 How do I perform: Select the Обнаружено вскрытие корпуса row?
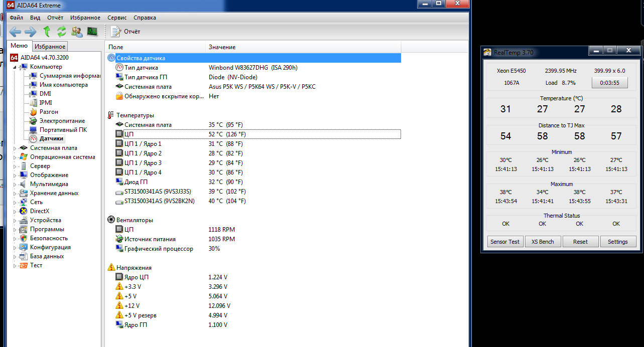[x=254, y=96]
